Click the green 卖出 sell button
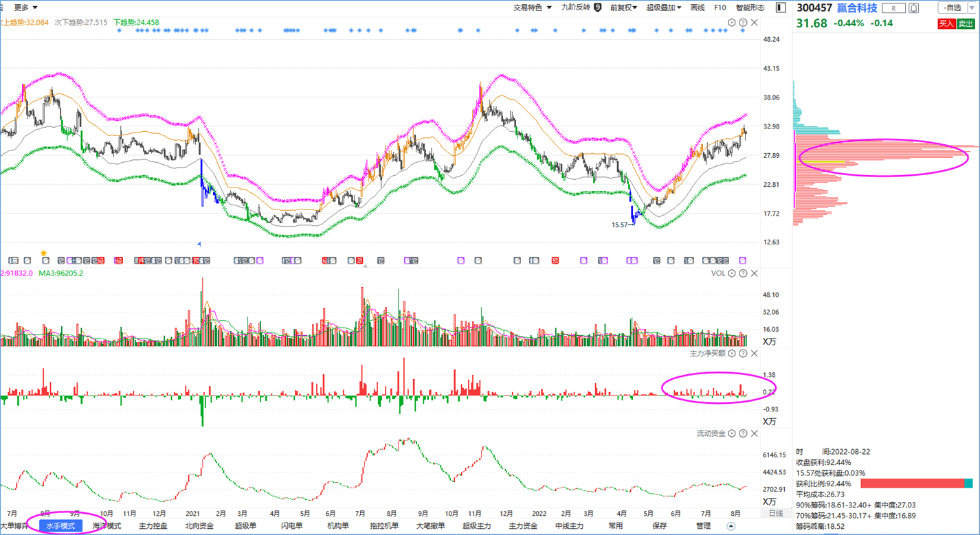Image resolution: width=980 pixels, height=535 pixels. point(966,23)
